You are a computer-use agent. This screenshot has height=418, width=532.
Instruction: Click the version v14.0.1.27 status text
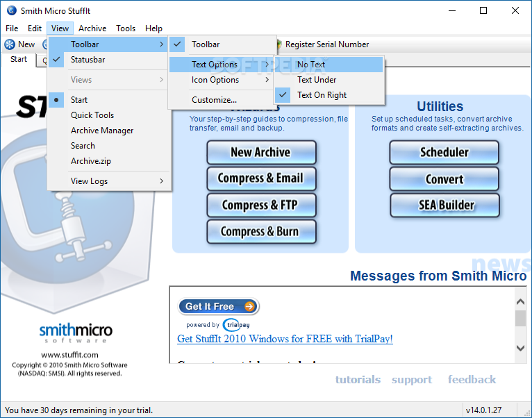coord(484,410)
